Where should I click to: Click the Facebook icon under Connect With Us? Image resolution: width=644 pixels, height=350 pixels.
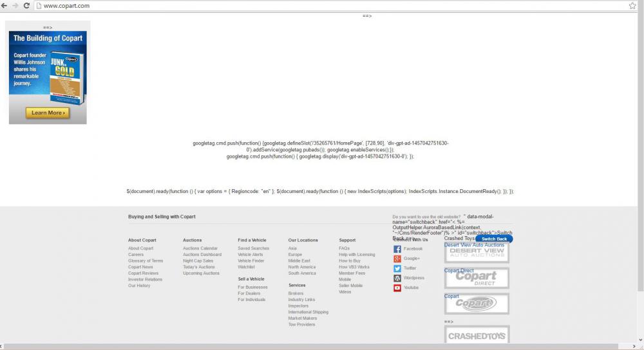coord(397,249)
